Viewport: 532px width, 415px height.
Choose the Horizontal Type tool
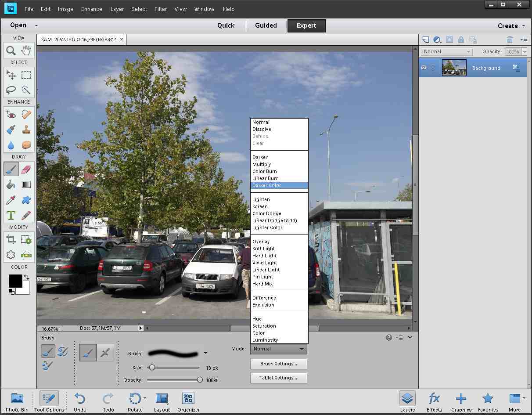pyautogui.click(x=11, y=215)
